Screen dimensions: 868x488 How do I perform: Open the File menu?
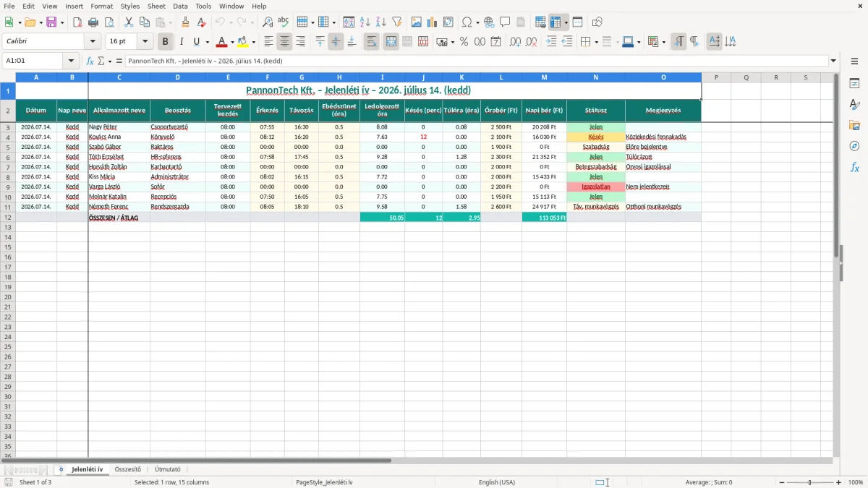(x=9, y=6)
